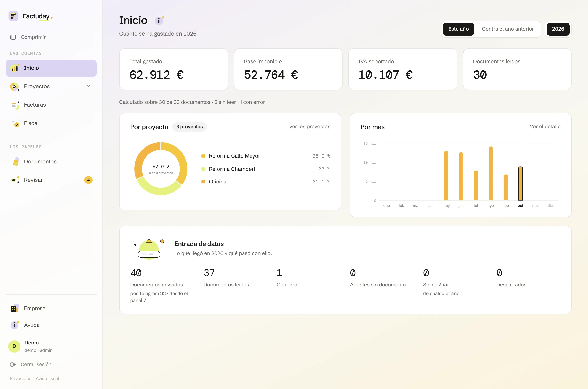The height and width of the screenshot is (389, 588).
Task: Click the Oficina legend swatch
Action: click(203, 182)
